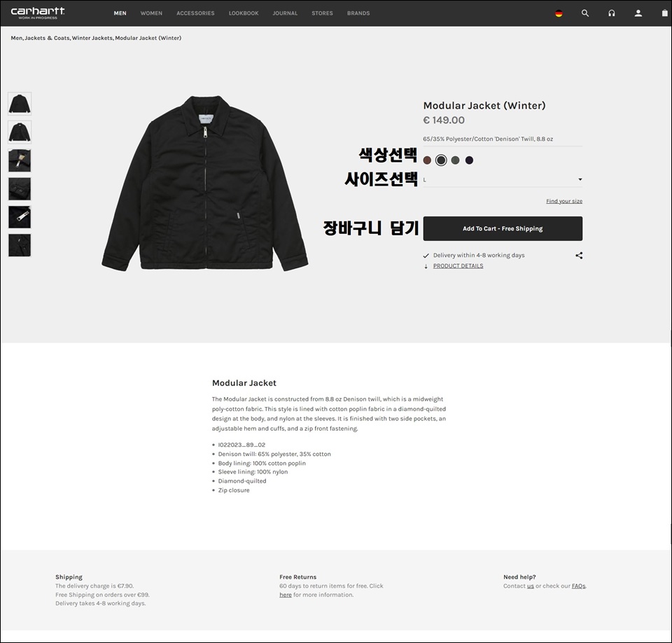
Task: Jump to PRODUCT DETAILS link
Action: coord(458,266)
